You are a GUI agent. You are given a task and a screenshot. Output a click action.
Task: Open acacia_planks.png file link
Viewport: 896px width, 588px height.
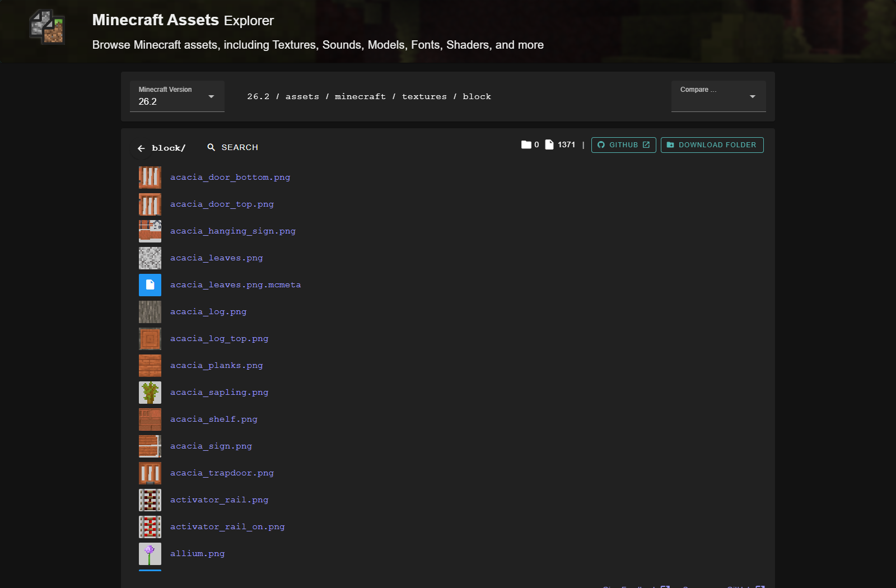217,366
